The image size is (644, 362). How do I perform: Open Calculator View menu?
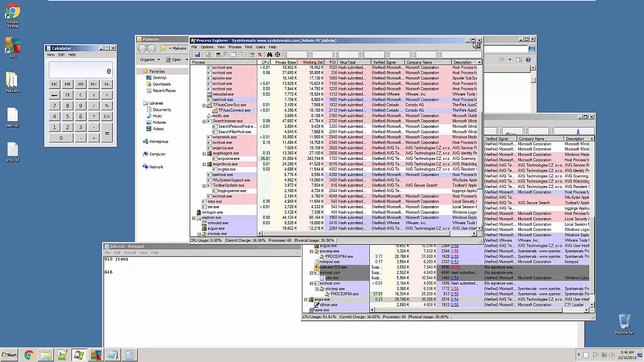pos(51,55)
